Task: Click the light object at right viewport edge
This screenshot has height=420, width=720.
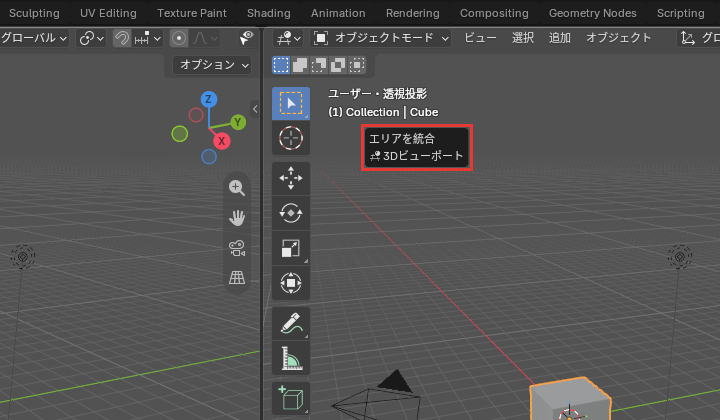Action: 680,256
